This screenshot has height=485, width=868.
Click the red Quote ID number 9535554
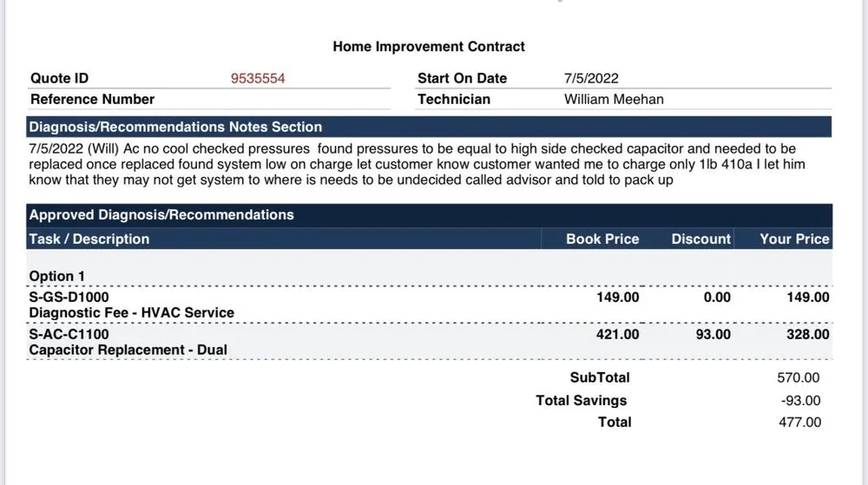tap(258, 78)
